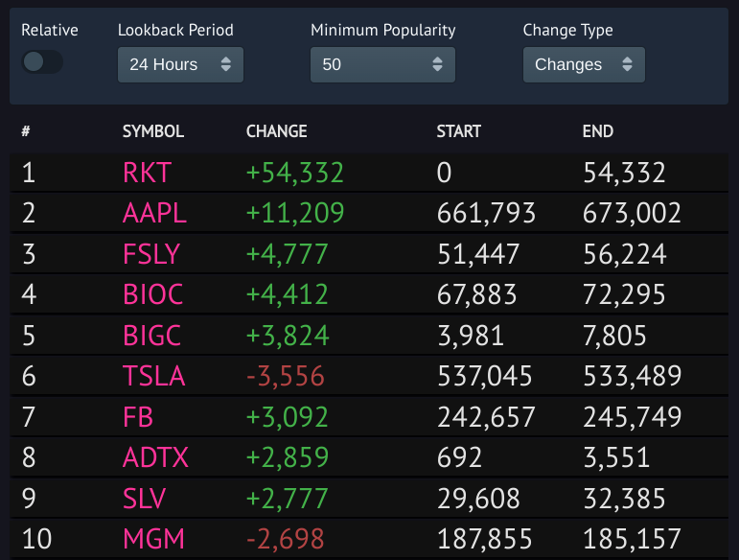
Task: Open the FB symbol link
Action: click(138, 417)
